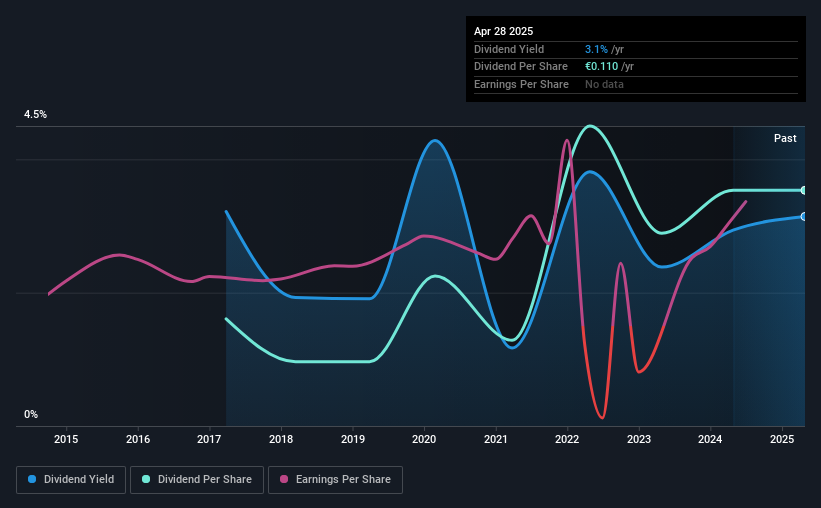Image resolution: width=821 pixels, height=508 pixels.
Task: Click the 2020 x-axis label
Action: (x=424, y=439)
